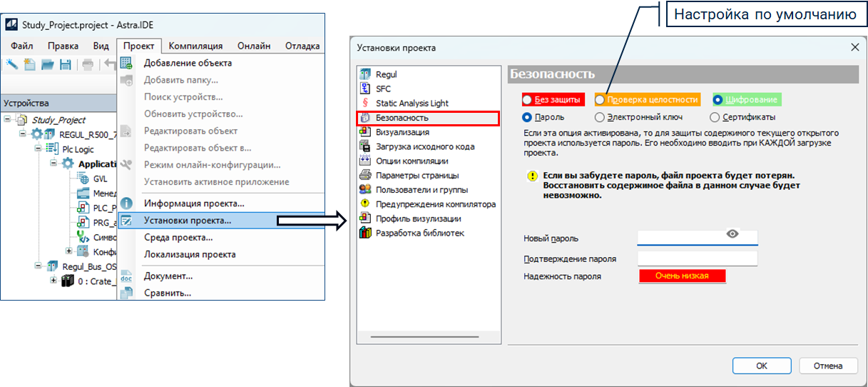Collapse the Study_Project tree root
Viewport: 868px width, 387px height.
click(8, 120)
